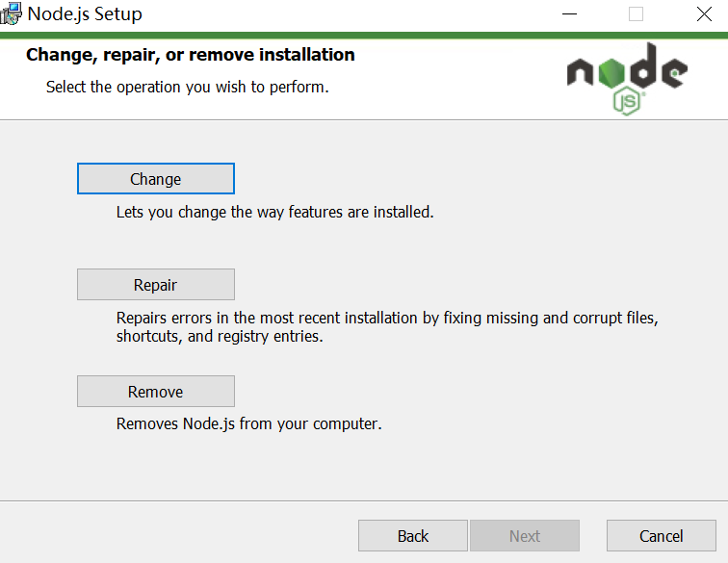Click the description starting 'Repairs errors in the most recent installation'

[387, 327]
